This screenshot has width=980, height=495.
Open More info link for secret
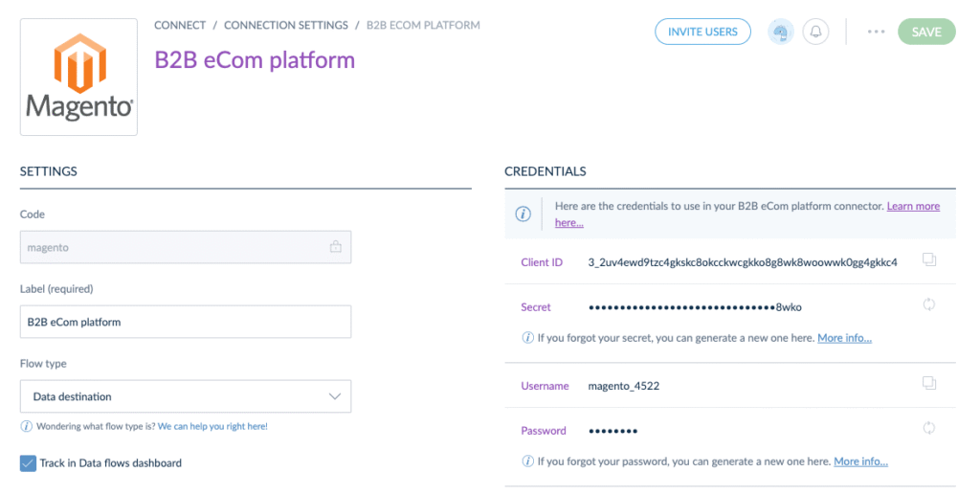pyautogui.click(x=844, y=338)
